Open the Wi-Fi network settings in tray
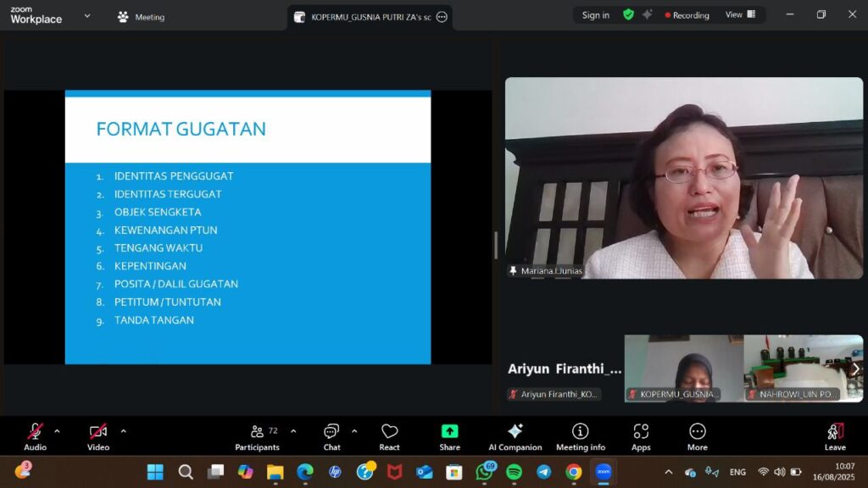868x488 pixels. (x=764, y=472)
